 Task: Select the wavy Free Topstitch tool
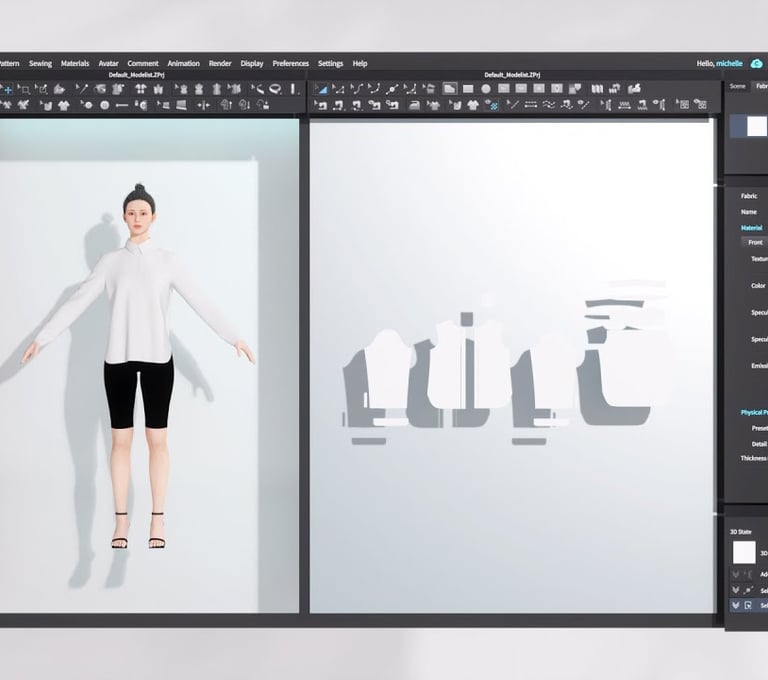[x=548, y=105]
